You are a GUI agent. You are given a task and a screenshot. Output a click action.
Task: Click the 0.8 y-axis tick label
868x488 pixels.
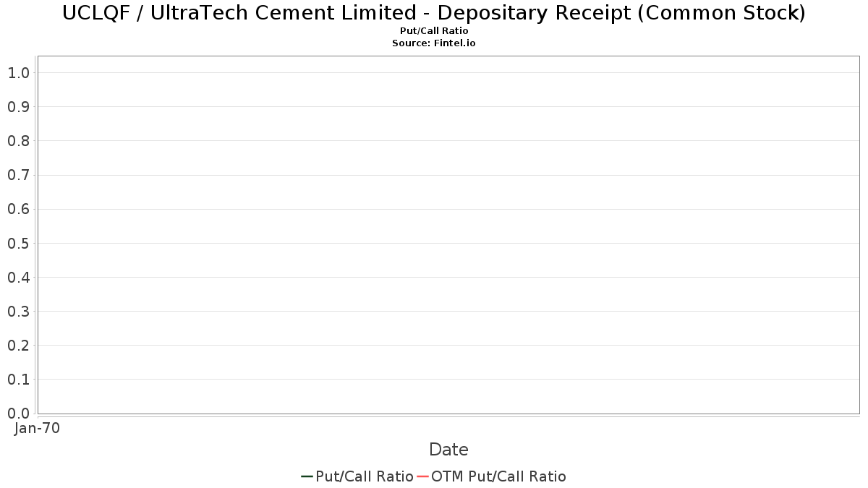(18, 141)
